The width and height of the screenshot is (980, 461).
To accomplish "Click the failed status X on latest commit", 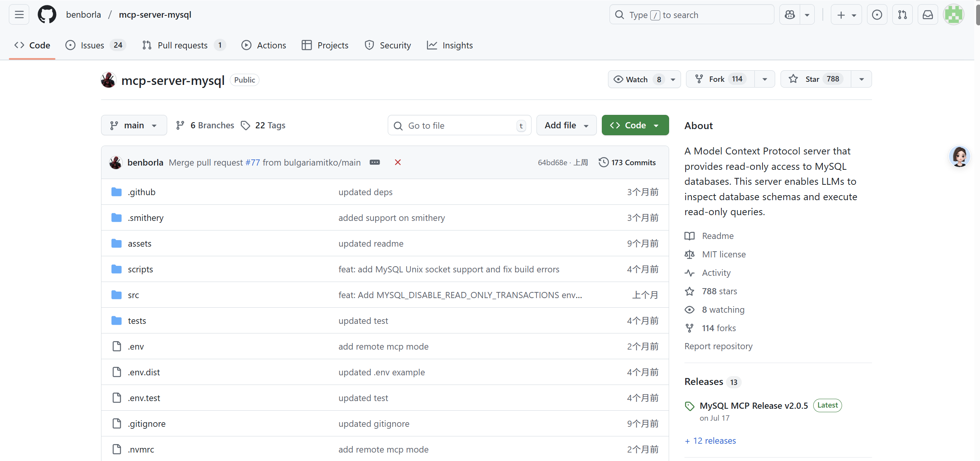I will pyautogui.click(x=398, y=162).
